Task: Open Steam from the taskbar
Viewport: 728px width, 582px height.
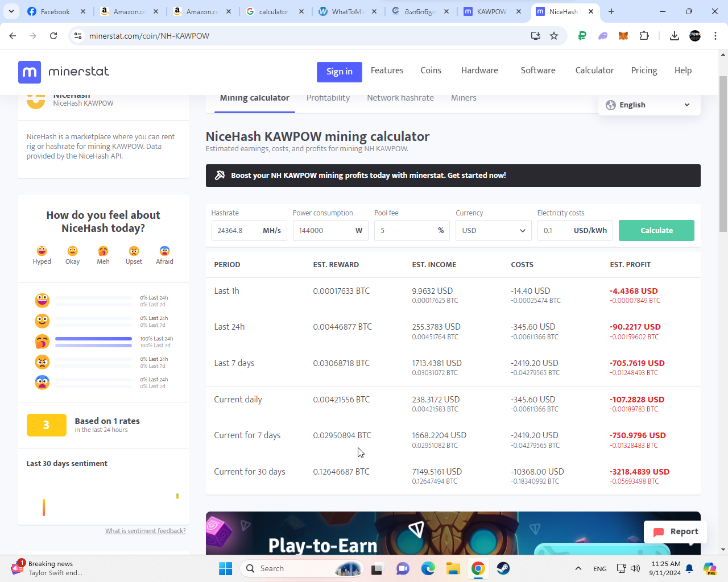Action: tap(503, 568)
